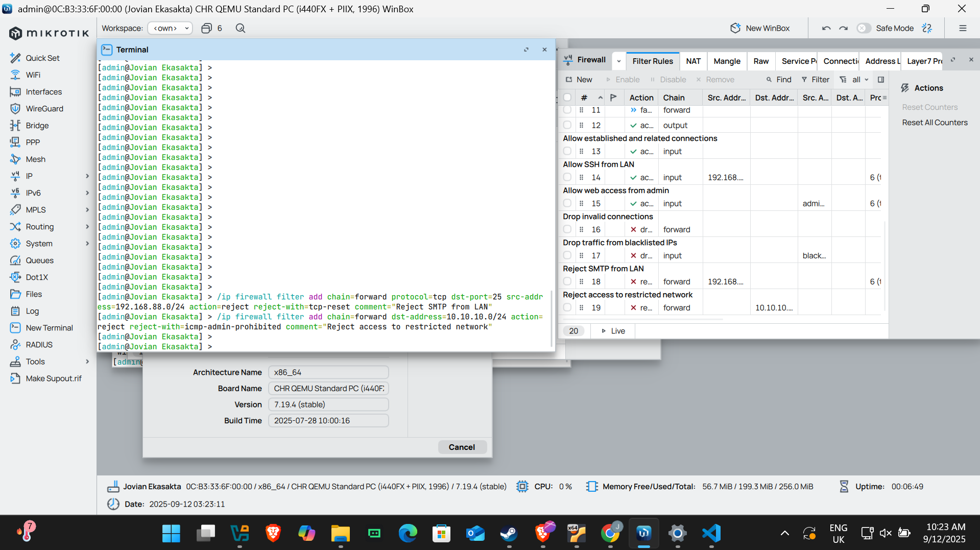Click Reset All Counters
The height and width of the screenshot is (550, 980).
pos(935,123)
